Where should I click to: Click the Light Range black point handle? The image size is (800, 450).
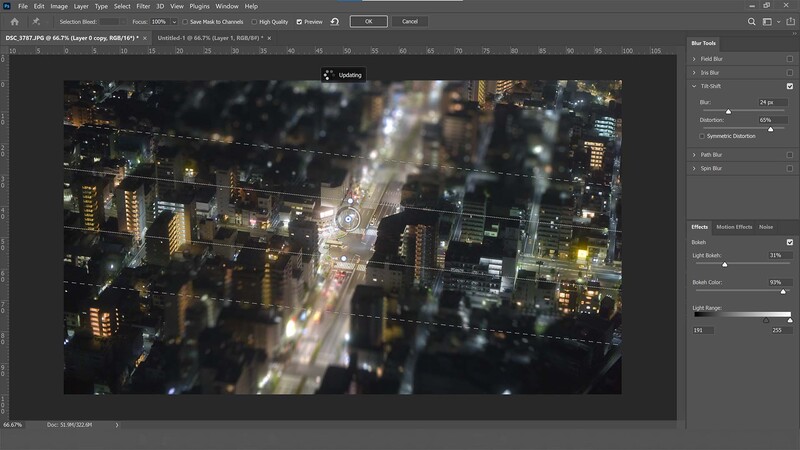pyautogui.click(x=766, y=320)
